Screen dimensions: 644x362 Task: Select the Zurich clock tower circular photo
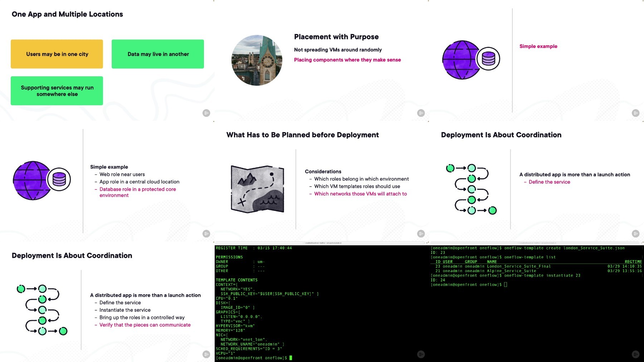257,60
